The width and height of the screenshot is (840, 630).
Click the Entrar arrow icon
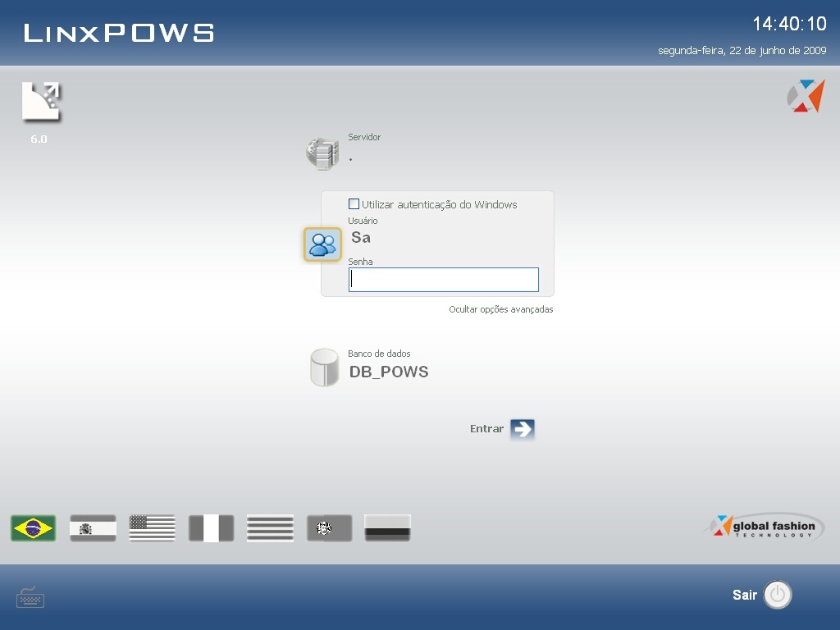pos(523,428)
